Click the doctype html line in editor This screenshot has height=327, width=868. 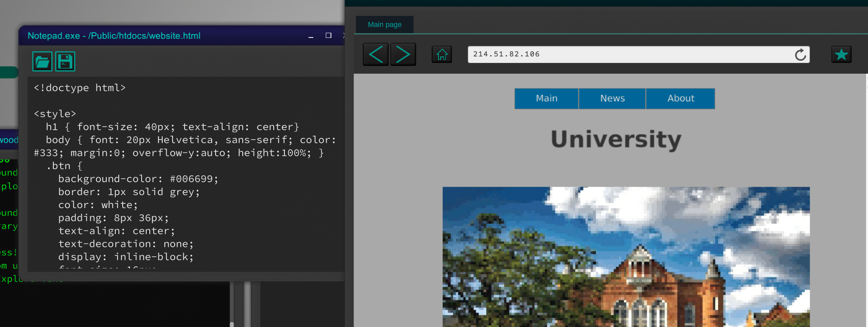click(80, 88)
